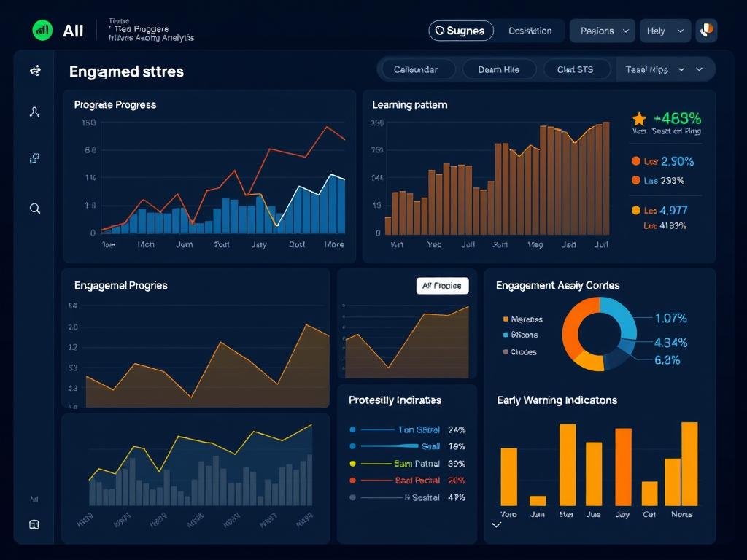Toggle the Calendar filter pill
The height and width of the screenshot is (560, 747).
click(x=417, y=69)
